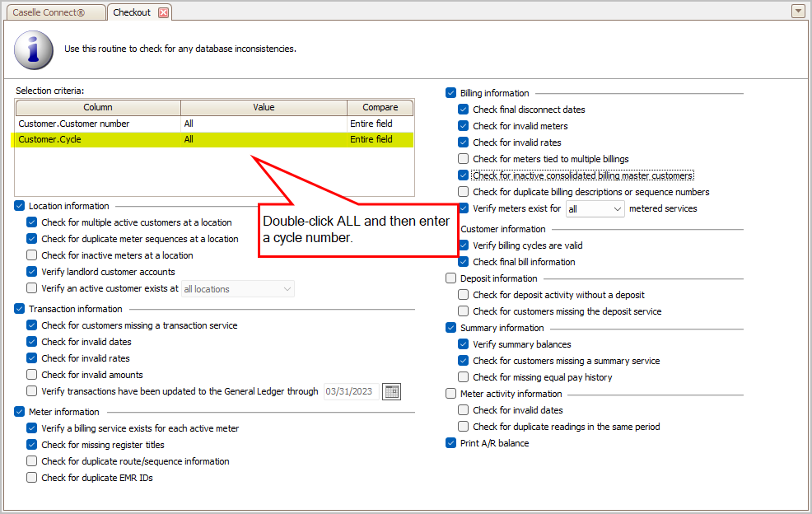Enable Check for customers missing the deposit service
Viewport: 812px width, 514px height.
(x=464, y=311)
